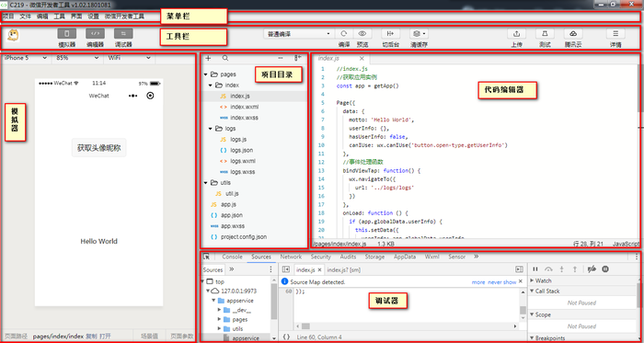Close the index.js editor tab
Image resolution: width=644 pixels, height=343 pixels.
[x=362, y=59]
